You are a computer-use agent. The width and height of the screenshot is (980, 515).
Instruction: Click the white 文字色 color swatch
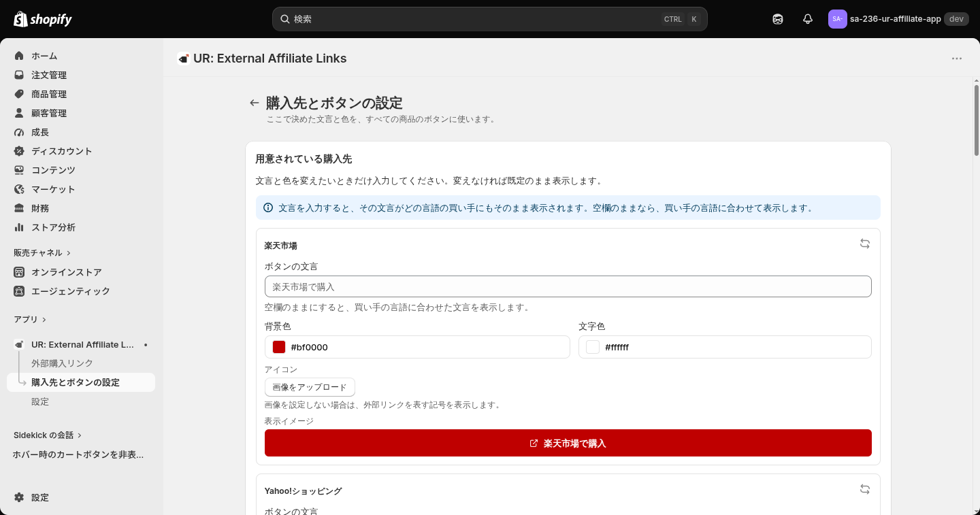click(x=593, y=347)
